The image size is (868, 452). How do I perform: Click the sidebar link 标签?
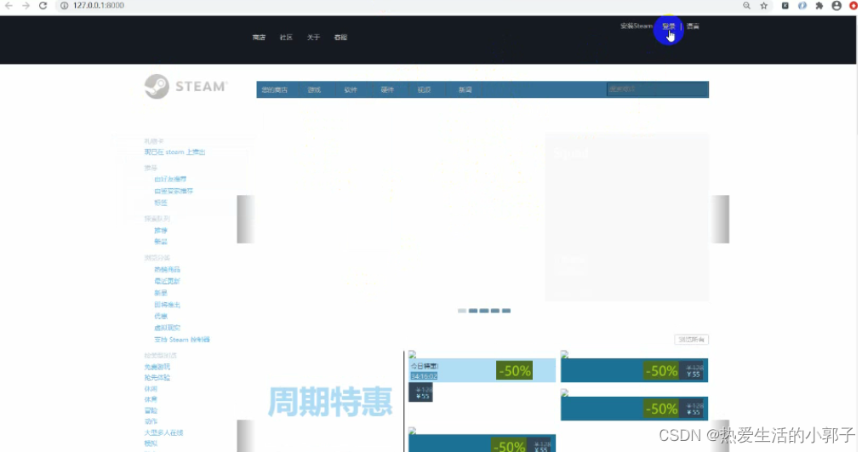click(161, 203)
